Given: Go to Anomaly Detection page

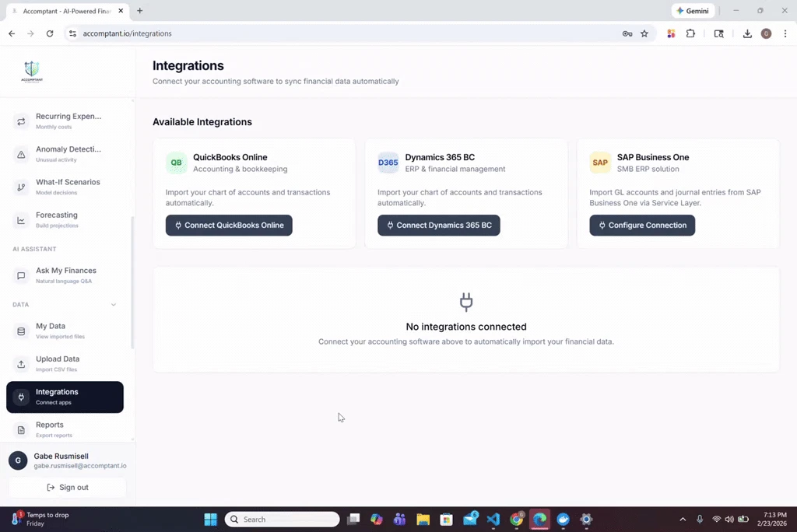Looking at the screenshot, I should coord(65,155).
